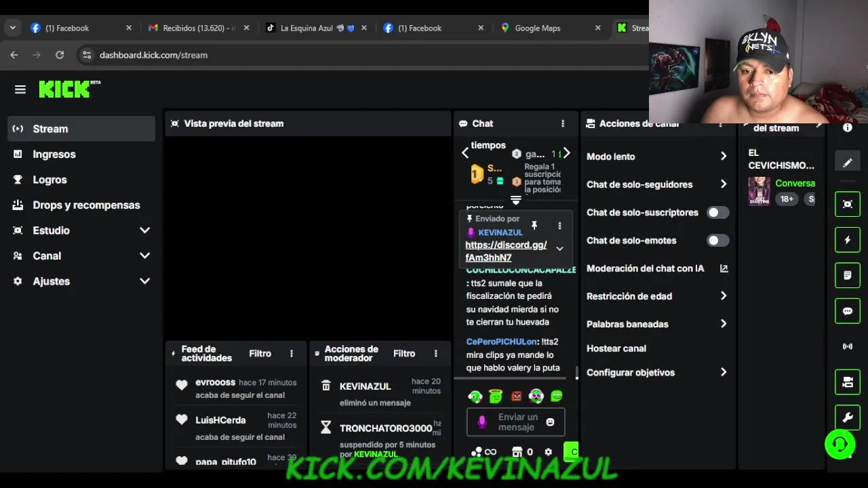The height and width of the screenshot is (488, 868).
Task: Toggle Chat de solo-suscriptores switch
Action: coord(717,213)
